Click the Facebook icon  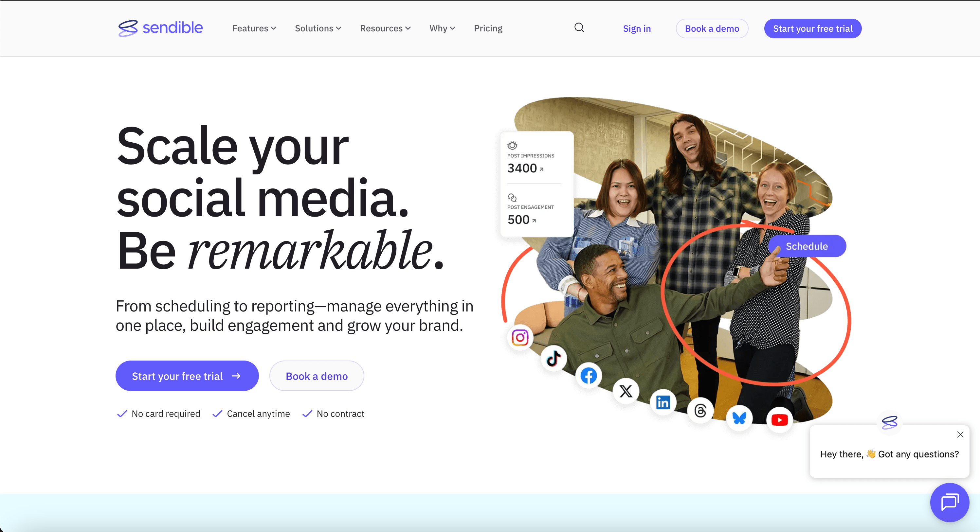click(589, 376)
